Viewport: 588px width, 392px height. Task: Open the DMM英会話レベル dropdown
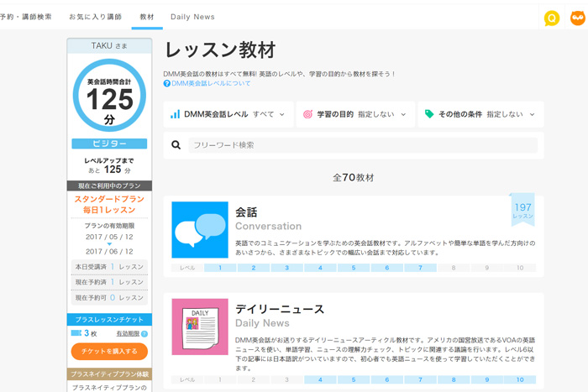point(228,114)
